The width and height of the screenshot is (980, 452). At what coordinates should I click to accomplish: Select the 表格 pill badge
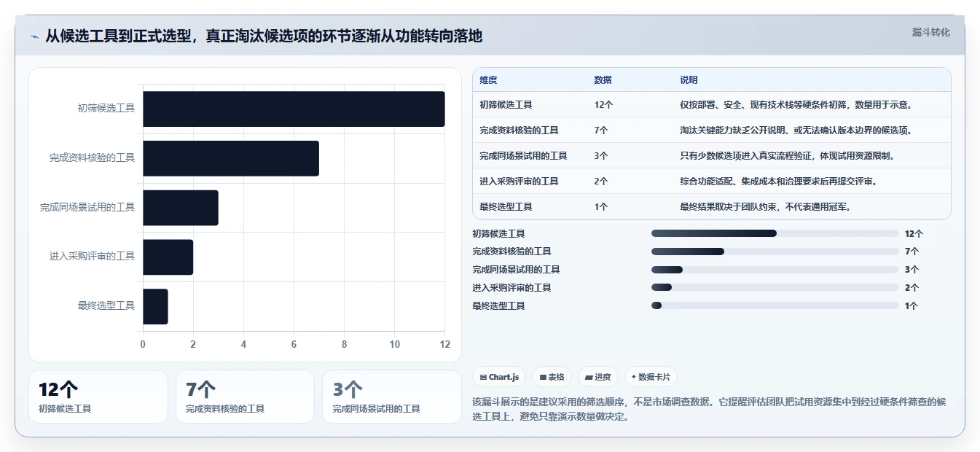point(552,377)
